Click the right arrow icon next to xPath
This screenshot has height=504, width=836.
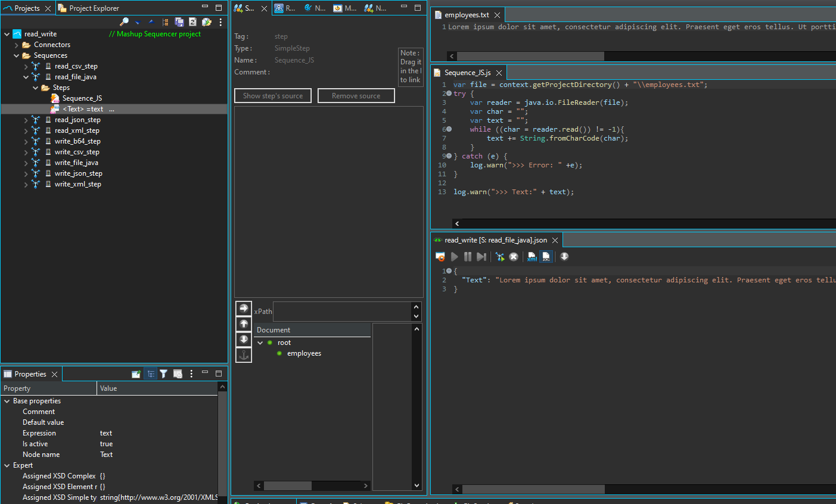tap(244, 308)
